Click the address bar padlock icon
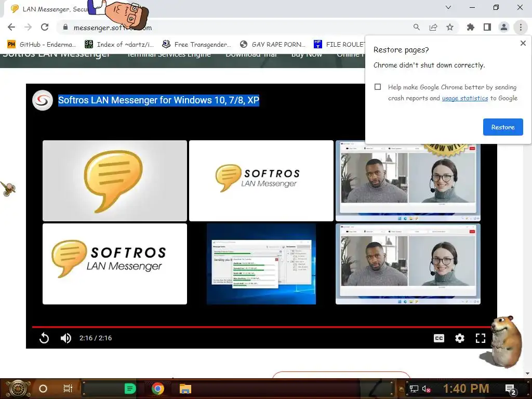 [65, 27]
